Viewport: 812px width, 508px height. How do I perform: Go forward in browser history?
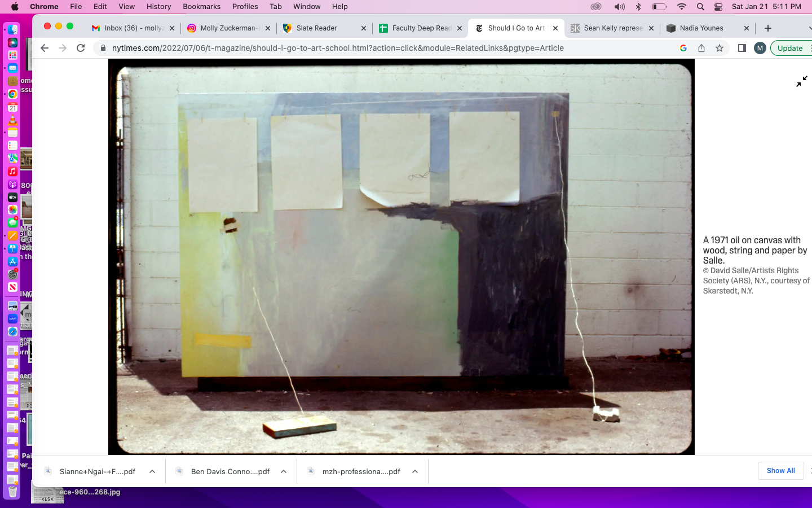point(63,48)
